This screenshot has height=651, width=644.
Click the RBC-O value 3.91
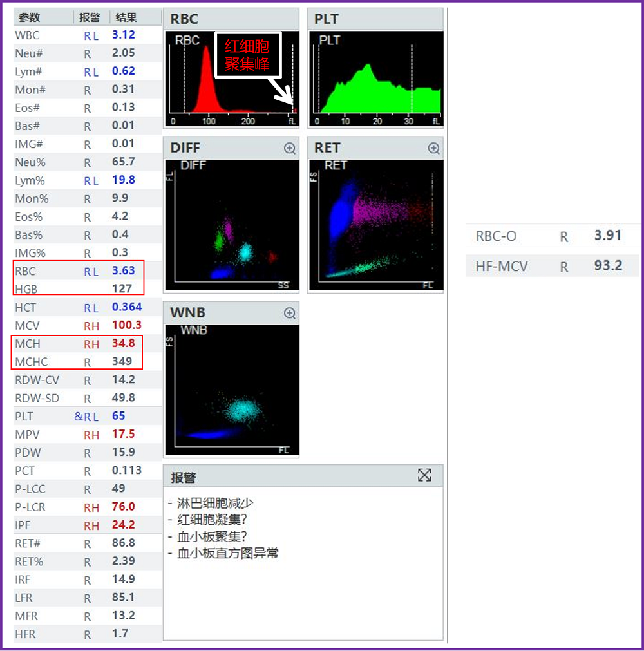pyautogui.click(x=607, y=236)
